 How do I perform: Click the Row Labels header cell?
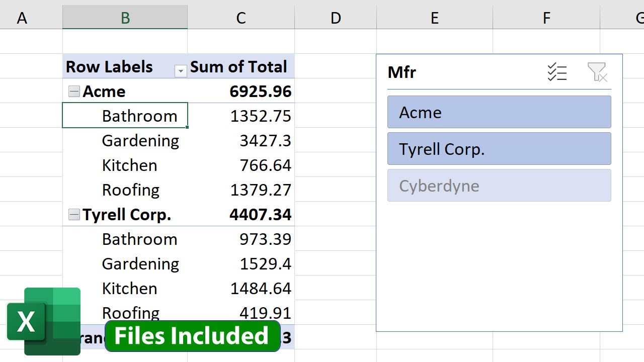point(125,66)
